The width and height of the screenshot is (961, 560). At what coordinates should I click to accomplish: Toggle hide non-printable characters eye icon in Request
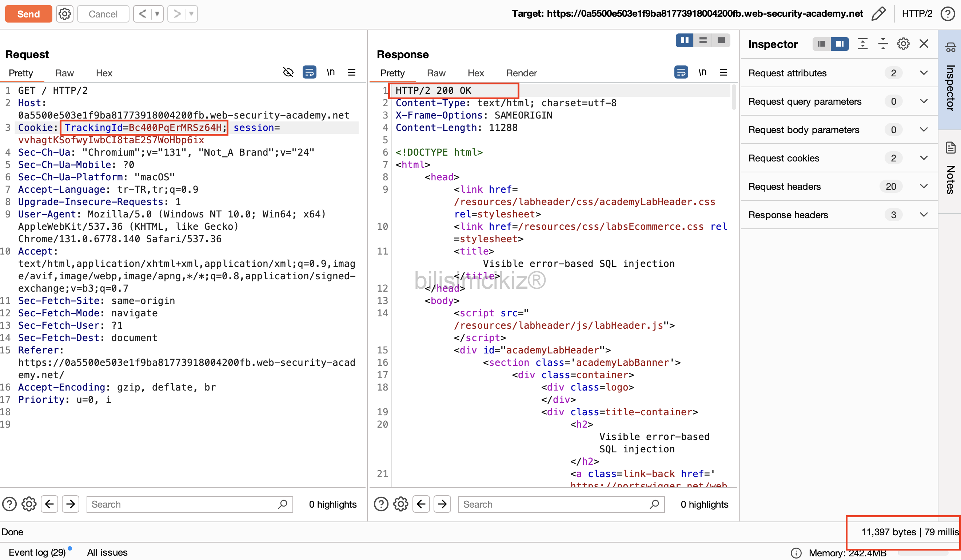[x=288, y=72]
